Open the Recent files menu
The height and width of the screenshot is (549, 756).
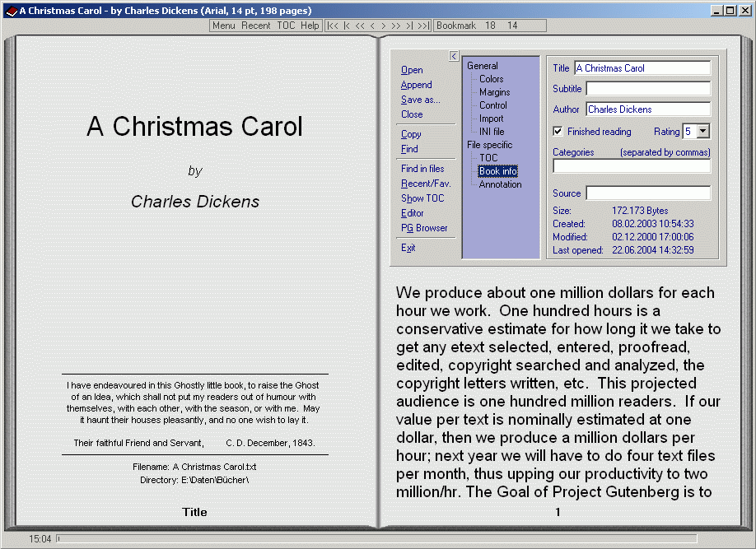coord(255,26)
